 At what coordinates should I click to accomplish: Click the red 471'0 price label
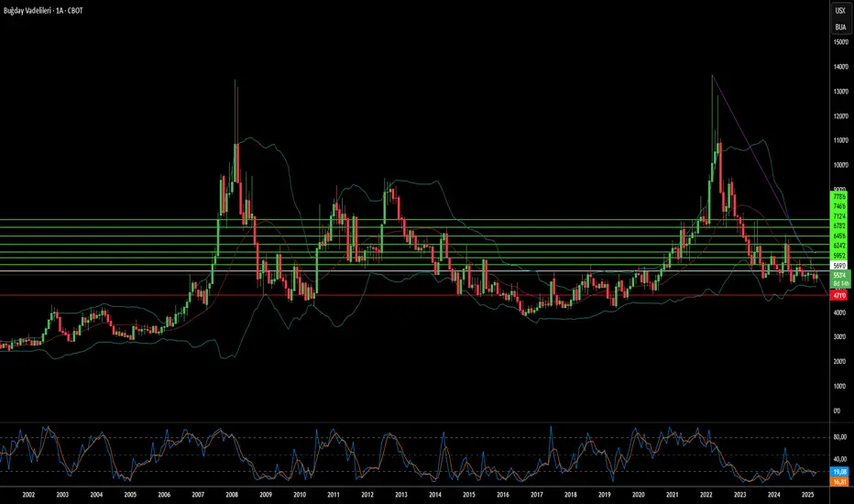pyautogui.click(x=838, y=296)
